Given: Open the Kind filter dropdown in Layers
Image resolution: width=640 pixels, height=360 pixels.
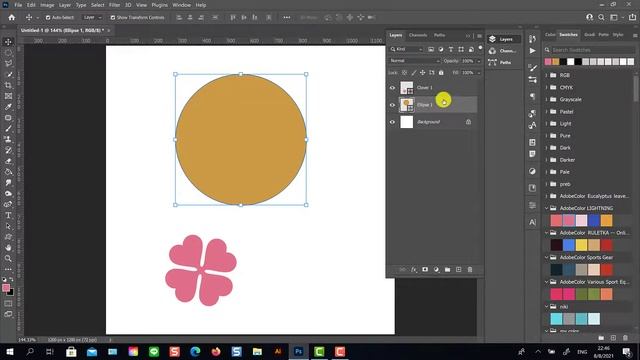Looking at the screenshot, I should (x=407, y=49).
